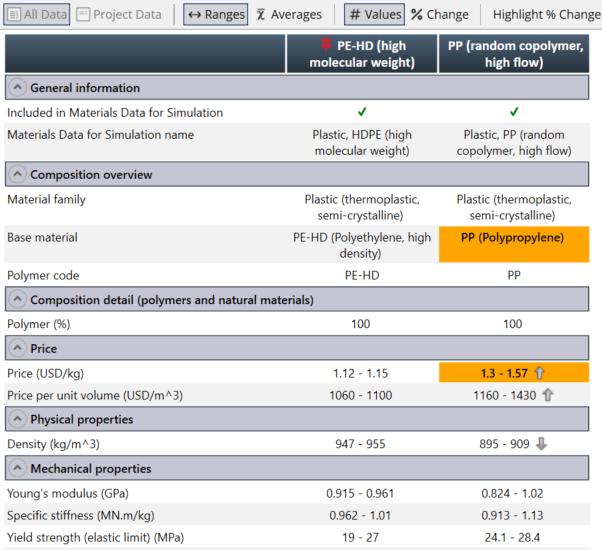Click the down arrow beside density 895 - 909
The image size is (602, 550).
pyautogui.click(x=542, y=444)
